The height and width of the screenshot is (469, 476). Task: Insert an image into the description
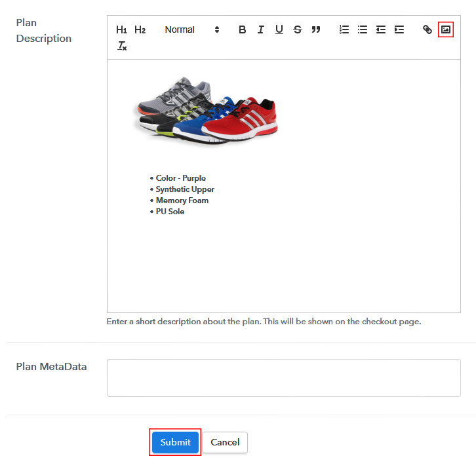[446, 29]
